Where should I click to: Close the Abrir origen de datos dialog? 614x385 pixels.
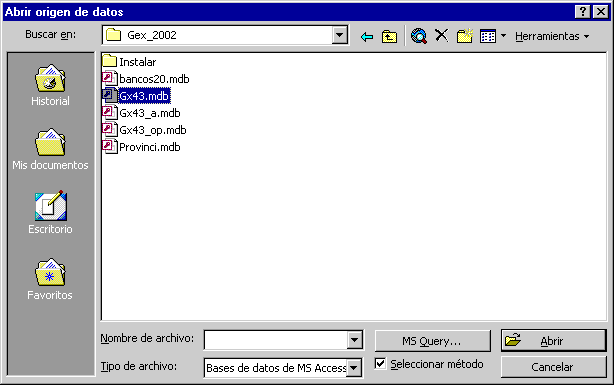[x=600, y=12]
